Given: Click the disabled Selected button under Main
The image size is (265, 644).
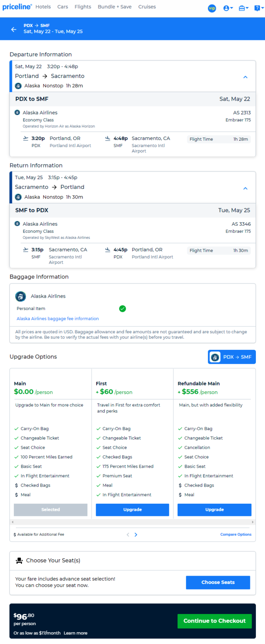Looking at the screenshot, I should [51, 510].
